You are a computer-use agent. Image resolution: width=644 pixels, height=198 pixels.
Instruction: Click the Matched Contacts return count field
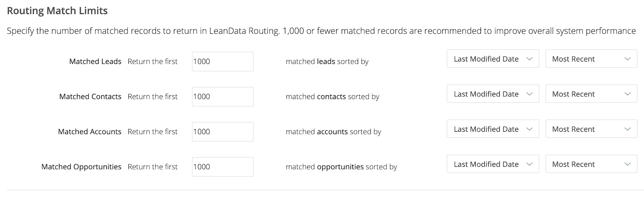click(223, 96)
